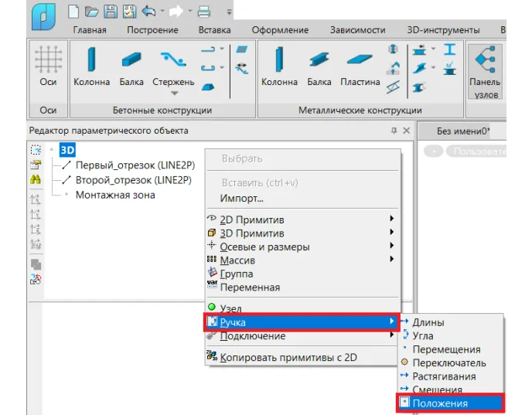Click the binoculars search icon in editor sidebar
Screen dimensions: 532x415
(x=36, y=179)
